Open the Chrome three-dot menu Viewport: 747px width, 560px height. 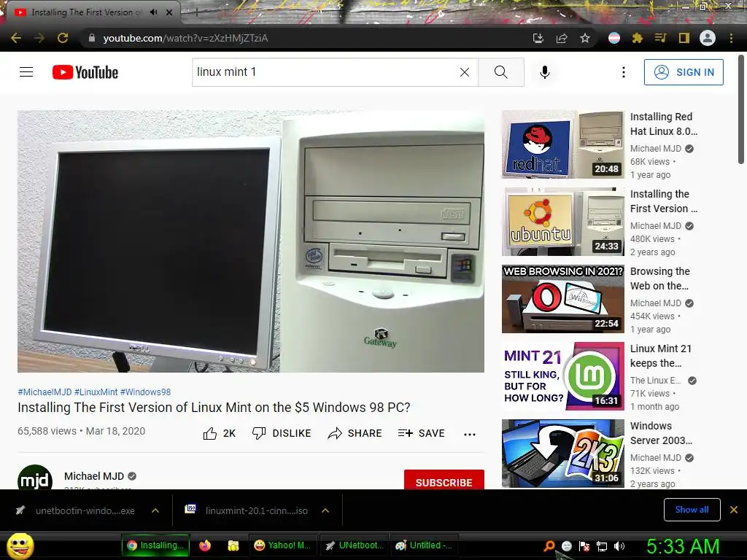tap(731, 38)
